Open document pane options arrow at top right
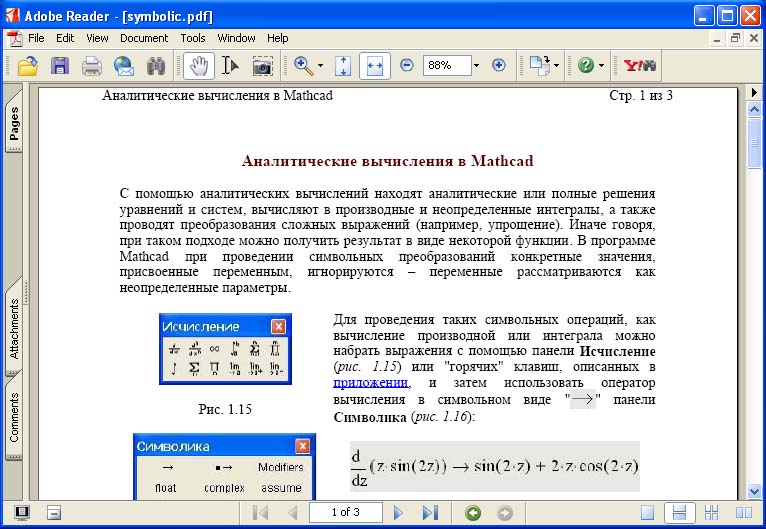The width and height of the screenshot is (766, 529). pos(754,92)
